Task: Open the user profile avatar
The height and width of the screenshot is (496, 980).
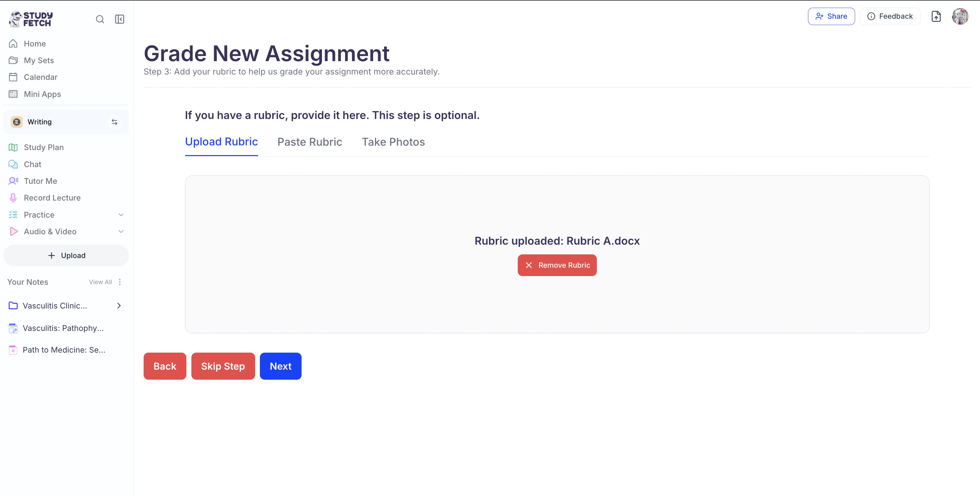Action: [960, 16]
